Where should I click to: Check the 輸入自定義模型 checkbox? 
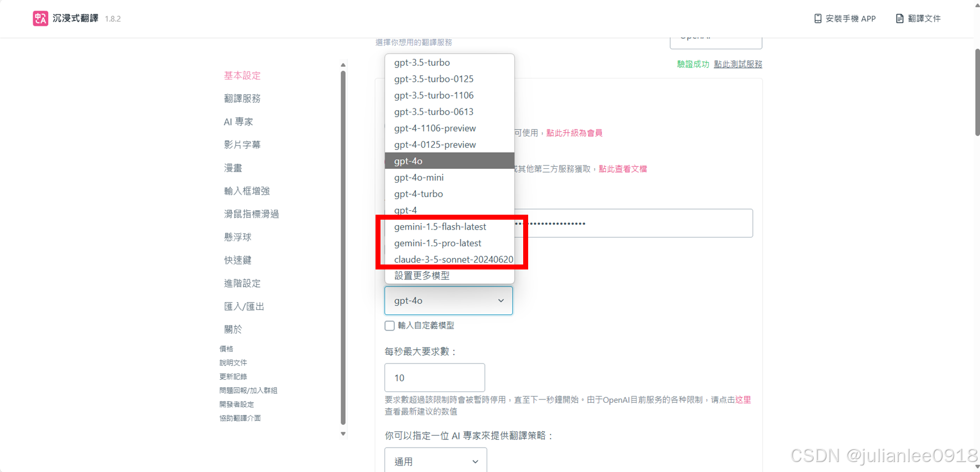[x=389, y=325]
